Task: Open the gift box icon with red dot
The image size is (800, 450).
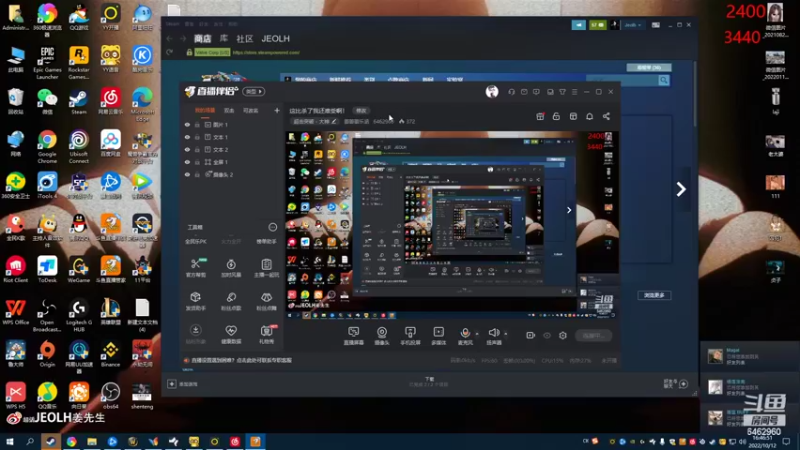Action: pyautogui.click(x=540, y=116)
